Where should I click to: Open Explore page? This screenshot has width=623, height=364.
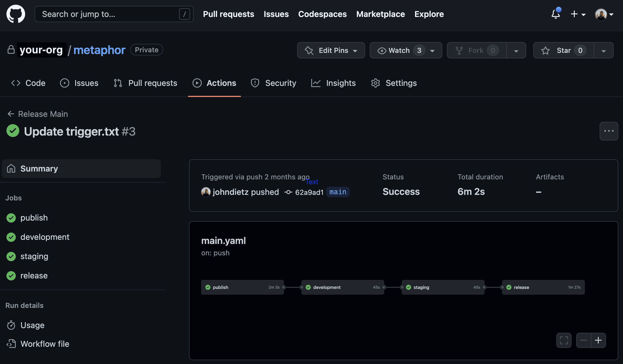click(x=429, y=14)
